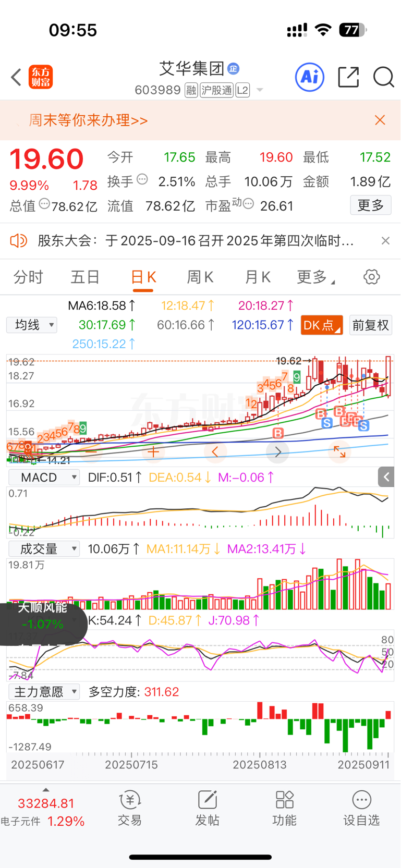Viewport: 401px width, 868px height.
Task: Tap the blue 企 verification badge
Action: coord(234,68)
